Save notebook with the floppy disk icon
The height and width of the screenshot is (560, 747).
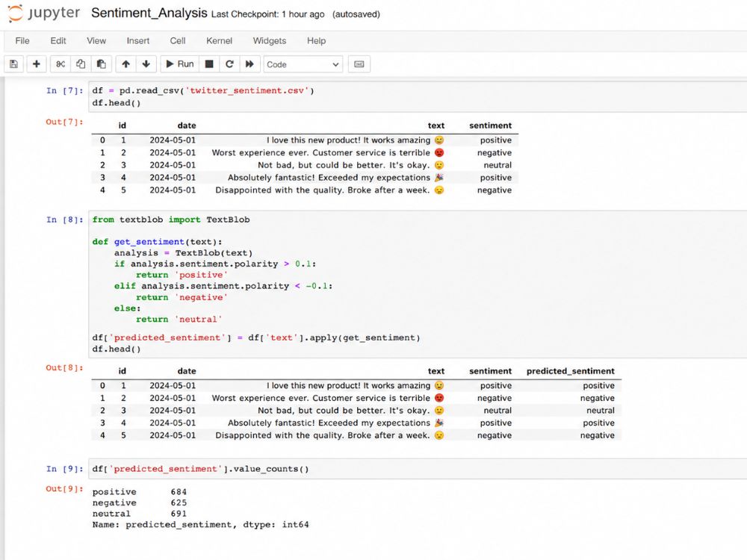13,64
